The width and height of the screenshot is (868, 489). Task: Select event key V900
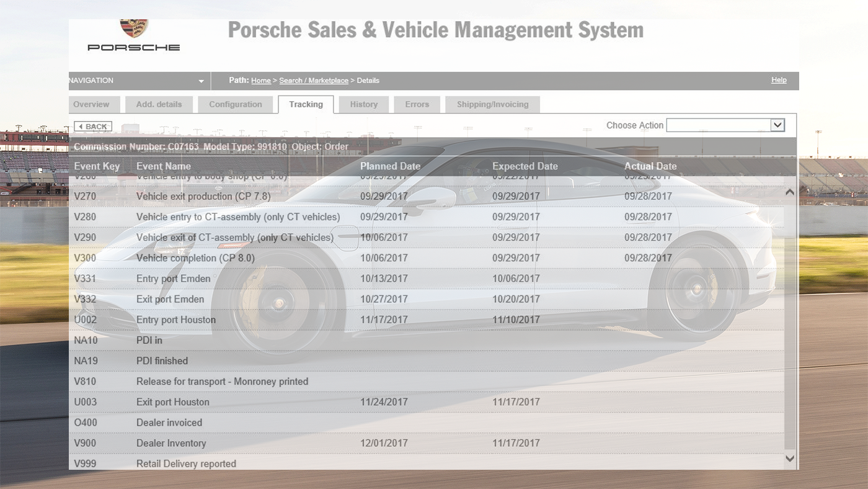85,443
